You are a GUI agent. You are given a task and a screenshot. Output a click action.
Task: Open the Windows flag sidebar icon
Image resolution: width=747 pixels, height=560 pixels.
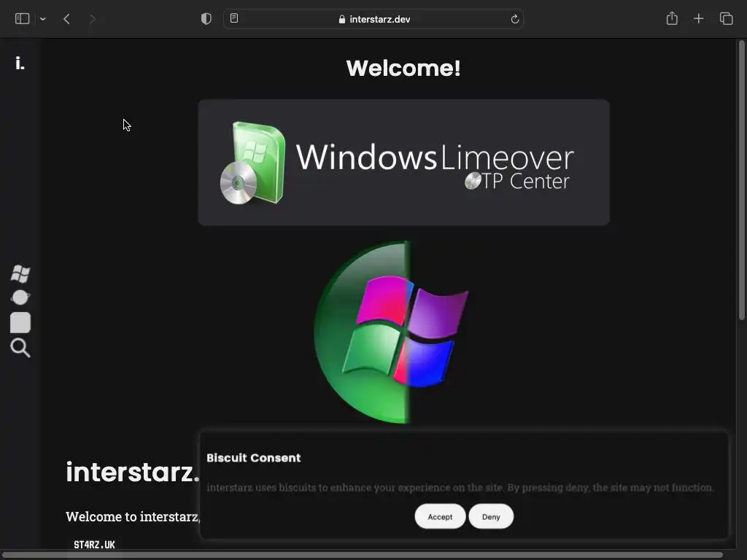pos(20,274)
